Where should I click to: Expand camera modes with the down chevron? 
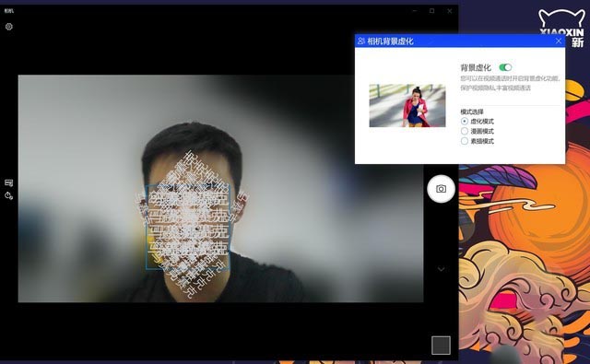tap(441, 269)
